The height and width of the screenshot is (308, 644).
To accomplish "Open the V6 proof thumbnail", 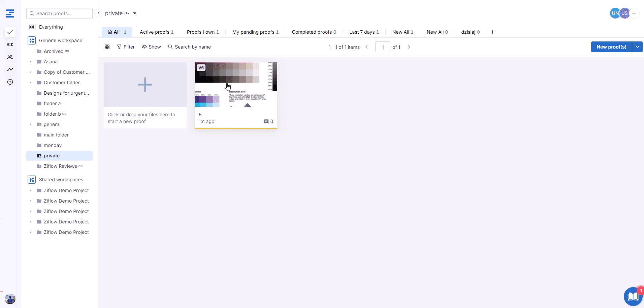I will click(236, 85).
